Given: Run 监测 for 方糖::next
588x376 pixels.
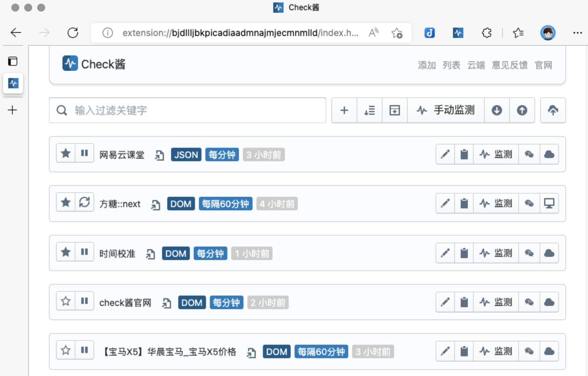Looking at the screenshot, I should tap(496, 203).
